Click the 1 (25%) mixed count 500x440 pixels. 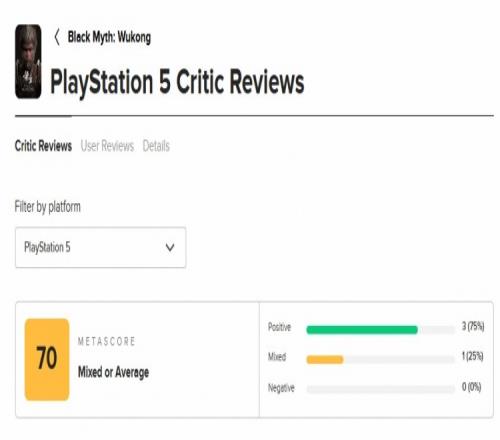point(473,356)
